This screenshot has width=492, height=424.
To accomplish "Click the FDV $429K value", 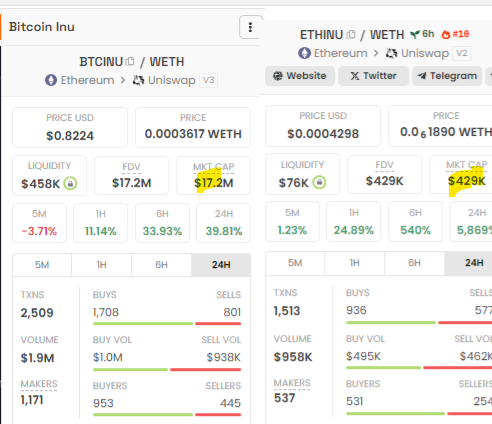I will coord(384,181).
